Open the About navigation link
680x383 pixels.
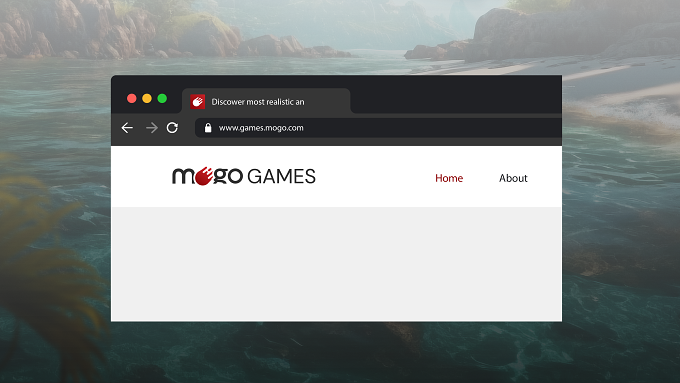pyautogui.click(x=513, y=178)
